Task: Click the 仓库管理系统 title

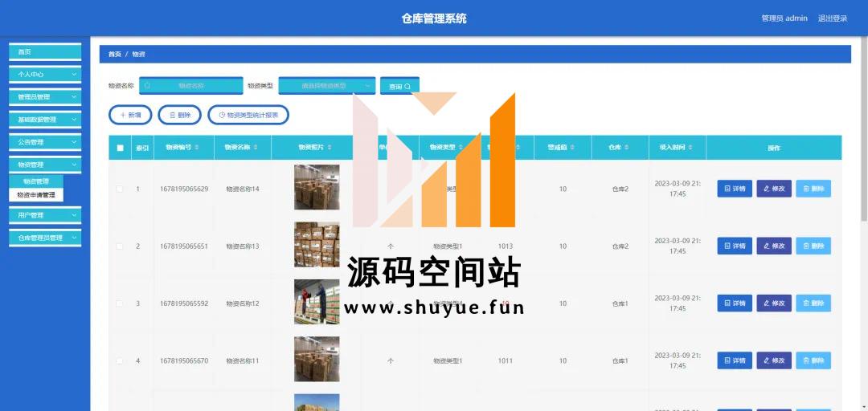Action: pos(434,18)
